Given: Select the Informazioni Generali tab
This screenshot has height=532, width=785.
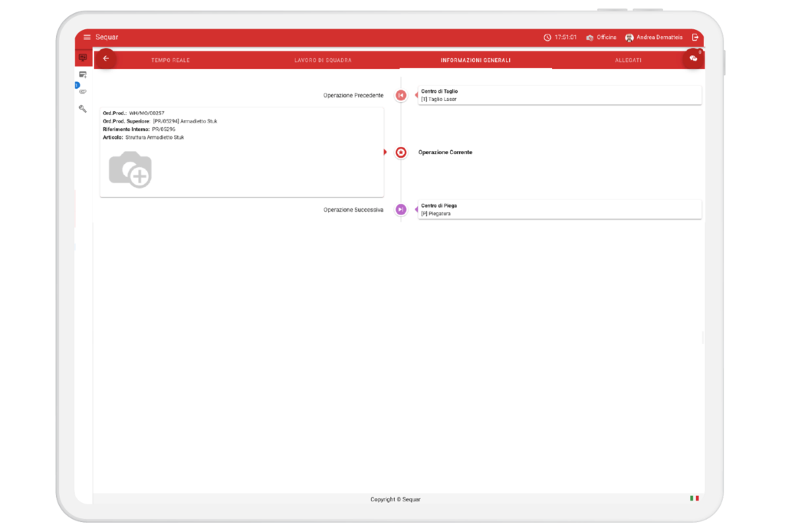Looking at the screenshot, I should pos(475,60).
